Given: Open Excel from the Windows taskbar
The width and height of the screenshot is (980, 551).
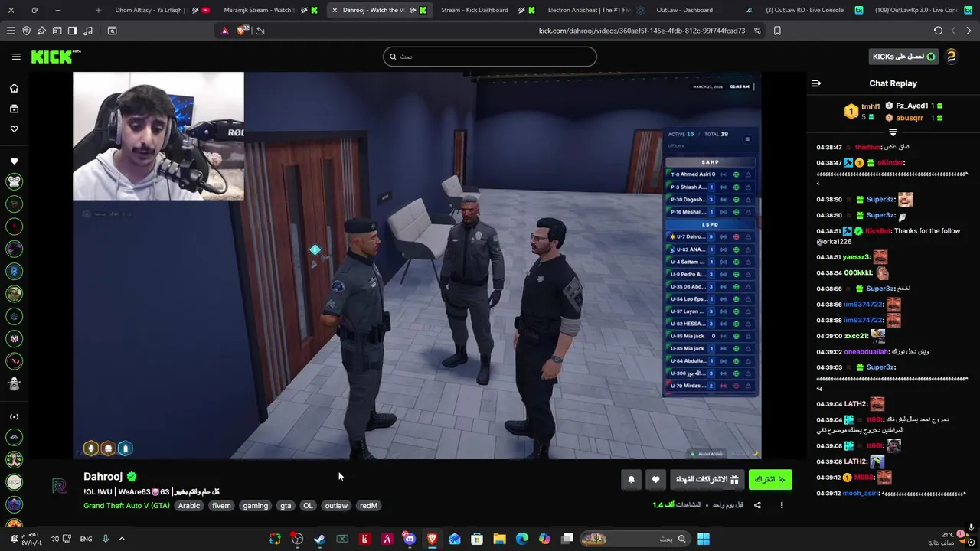Looking at the screenshot, I should pyautogui.click(x=342, y=539).
